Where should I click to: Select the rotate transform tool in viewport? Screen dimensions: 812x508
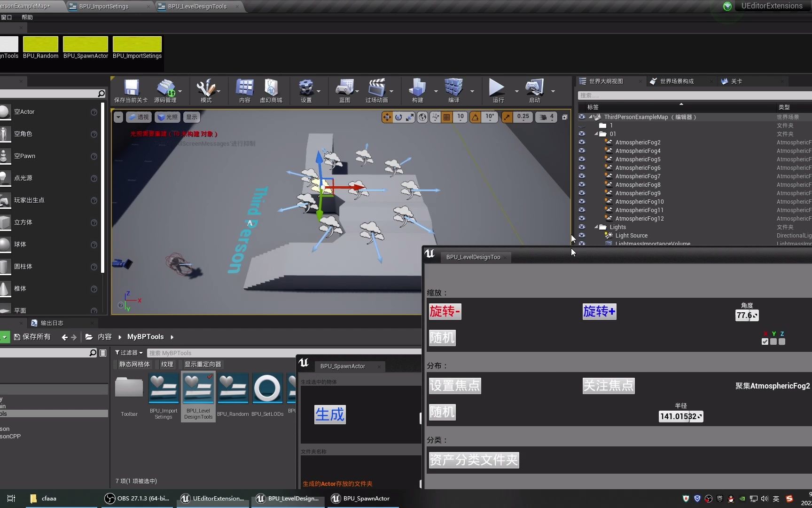[x=398, y=117]
